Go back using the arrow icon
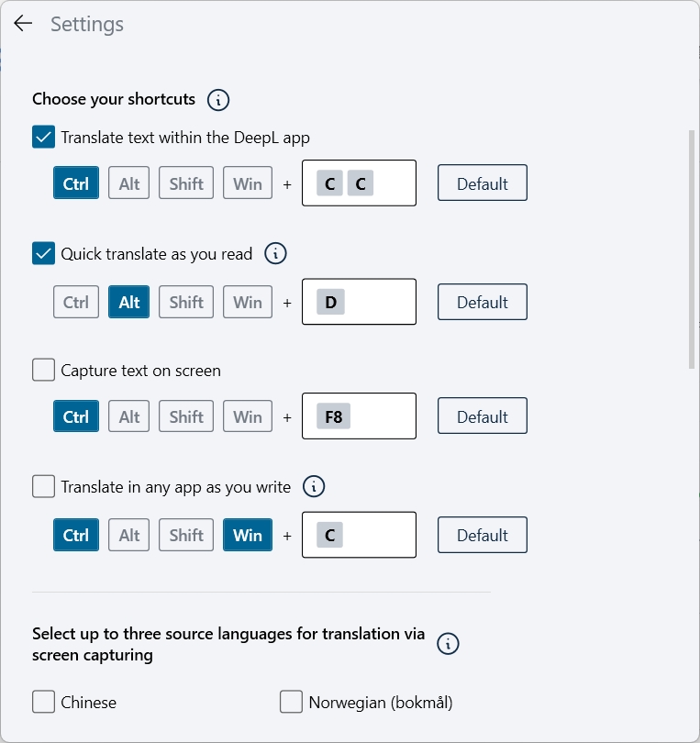The image size is (700, 743). tap(23, 23)
